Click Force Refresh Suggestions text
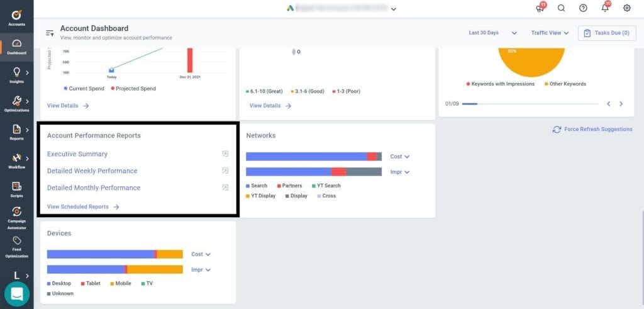The height and width of the screenshot is (309, 644). click(599, 130)
